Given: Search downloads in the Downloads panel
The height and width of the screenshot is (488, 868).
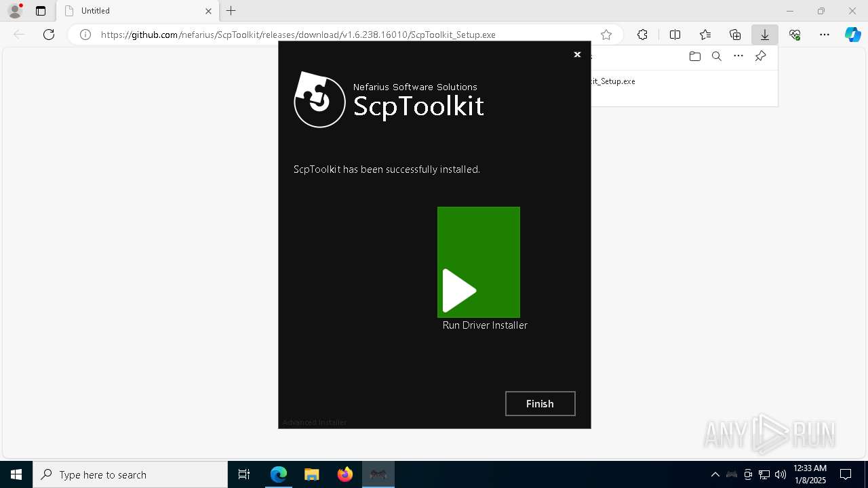Looking at the screenshot, I should [x=717, y=56].
